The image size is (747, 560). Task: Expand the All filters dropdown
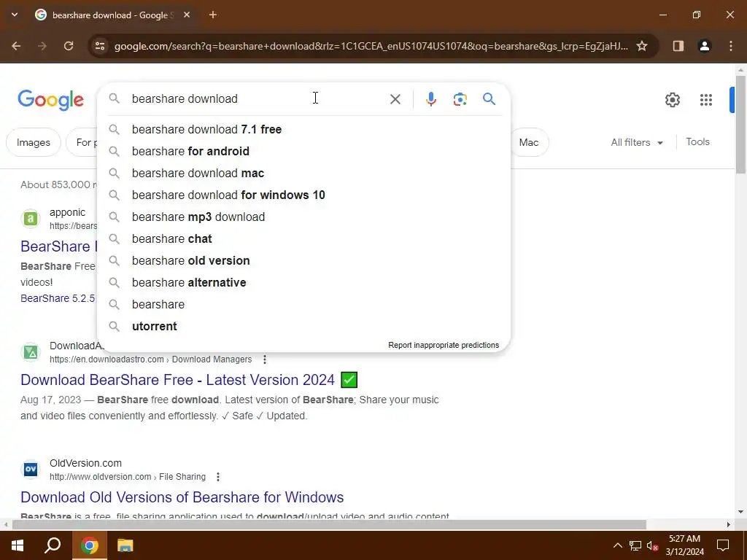(x=636, y=142)
